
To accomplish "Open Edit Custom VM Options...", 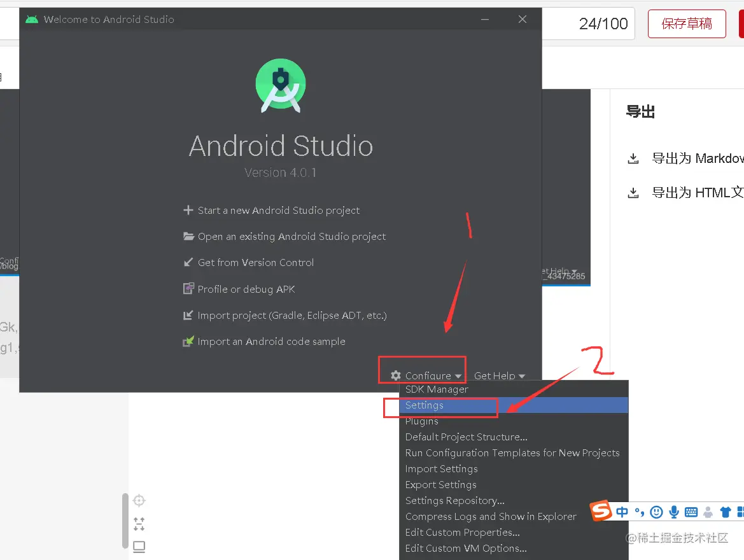I will coord(514,548).
